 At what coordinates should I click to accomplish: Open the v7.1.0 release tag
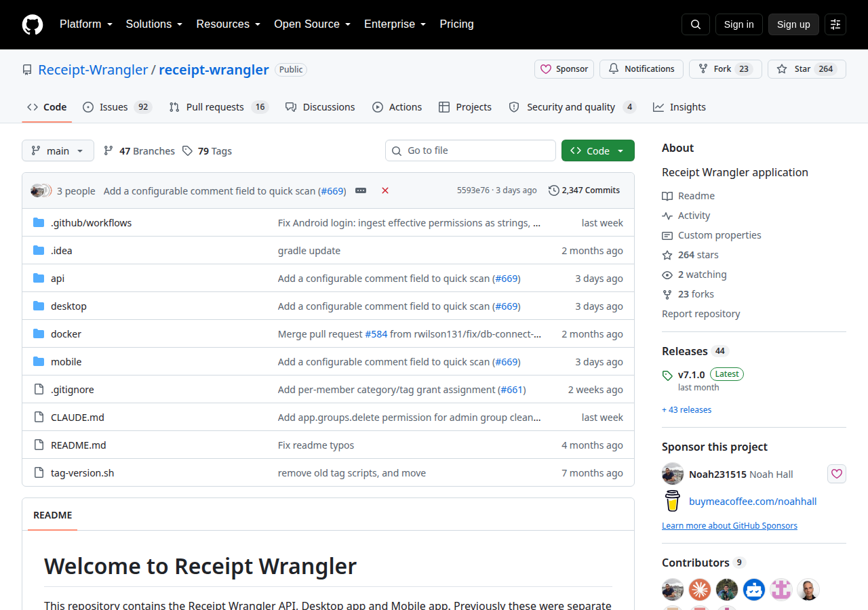[692, 374]
